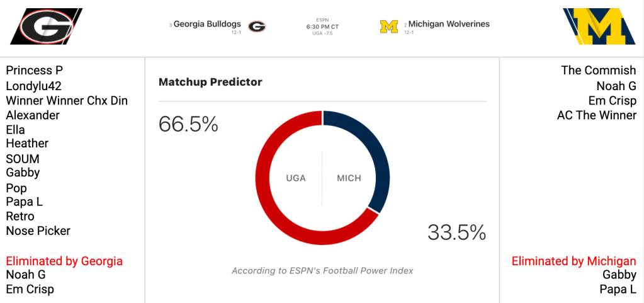Open Georgia Bulldogs team link
The height and width of the screenshot is (303, 644).
tap(207, 25)
